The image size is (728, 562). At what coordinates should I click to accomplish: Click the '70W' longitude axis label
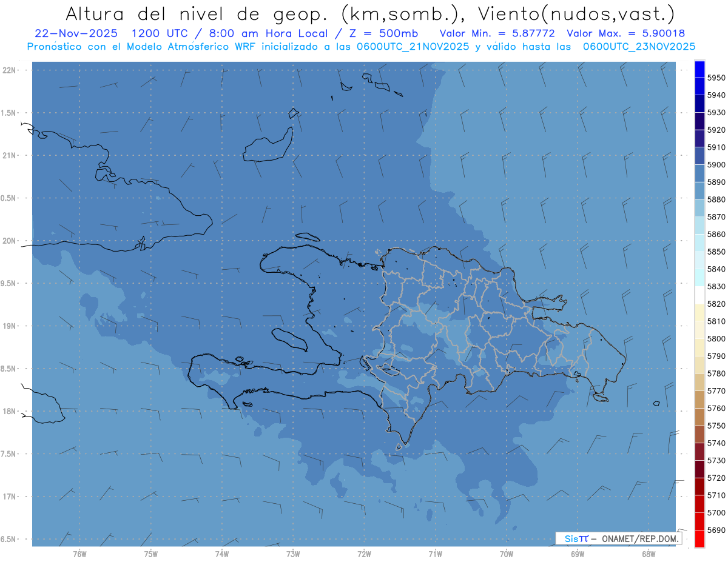(507, 554)
